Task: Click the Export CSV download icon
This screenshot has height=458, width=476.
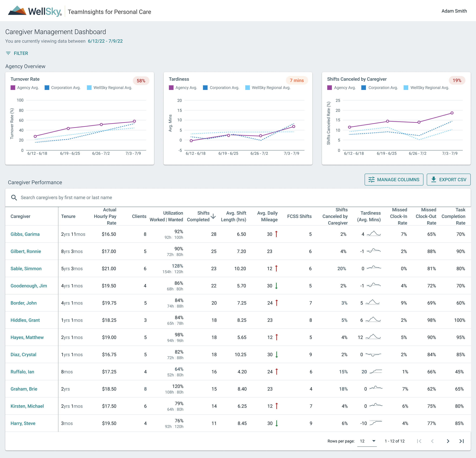Action: tap(434, 180)
